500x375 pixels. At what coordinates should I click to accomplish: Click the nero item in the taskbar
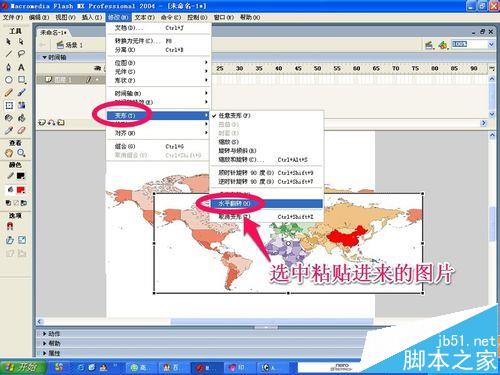(342, 367)
